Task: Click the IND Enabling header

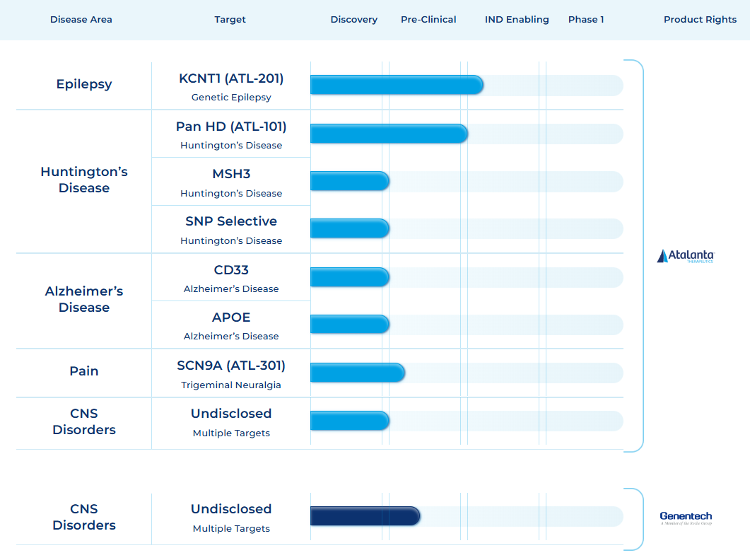Action: (x=517, y=20)
